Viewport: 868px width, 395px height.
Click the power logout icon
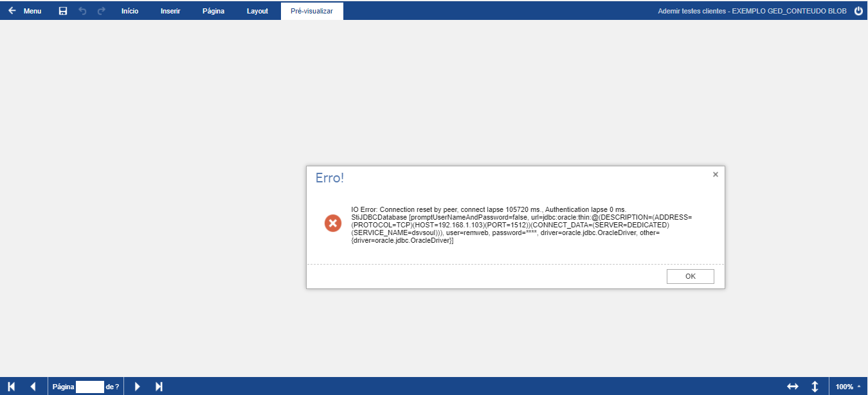(x=858, y=11)
